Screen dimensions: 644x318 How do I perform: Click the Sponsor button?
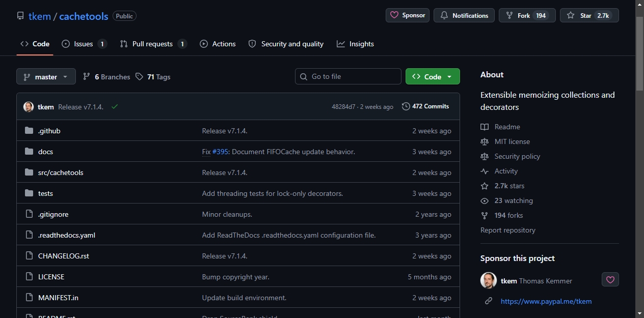408,15
